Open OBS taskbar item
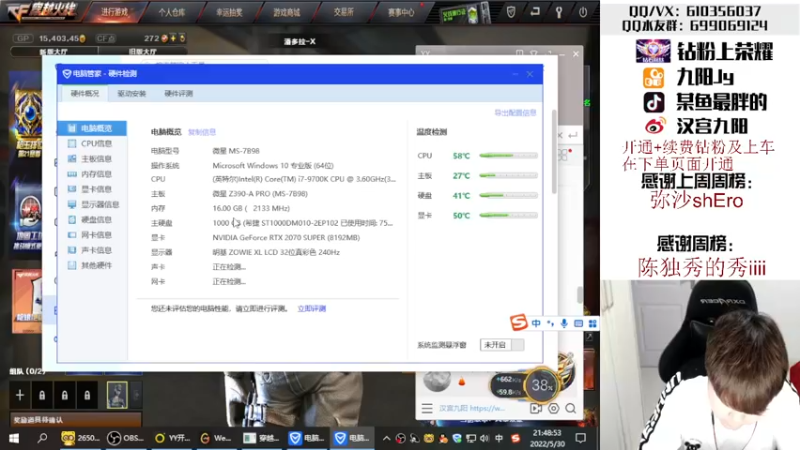Screen dimensions: 800x450 coord(126,438)
